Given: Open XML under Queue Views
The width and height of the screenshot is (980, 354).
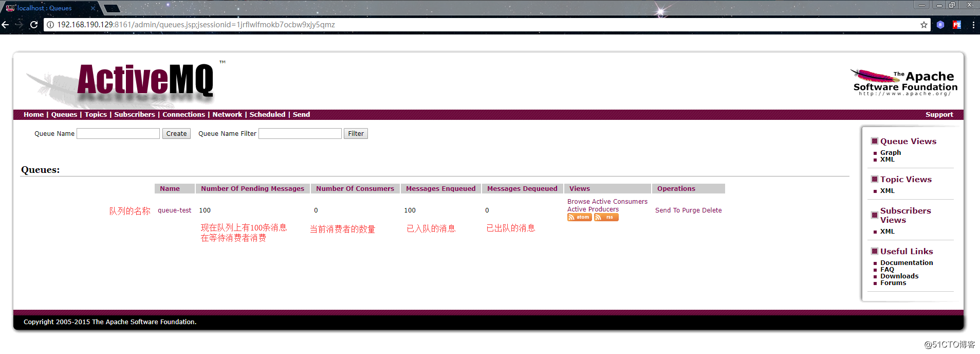Looking at the screenshot, I should (x=887, y=160).
